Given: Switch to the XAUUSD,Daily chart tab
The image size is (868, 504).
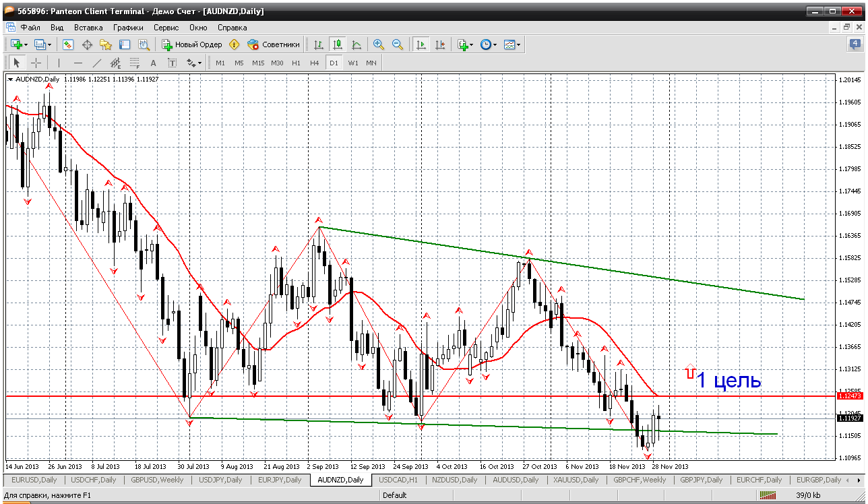Looking at the screenshot, I should (576, 480).
